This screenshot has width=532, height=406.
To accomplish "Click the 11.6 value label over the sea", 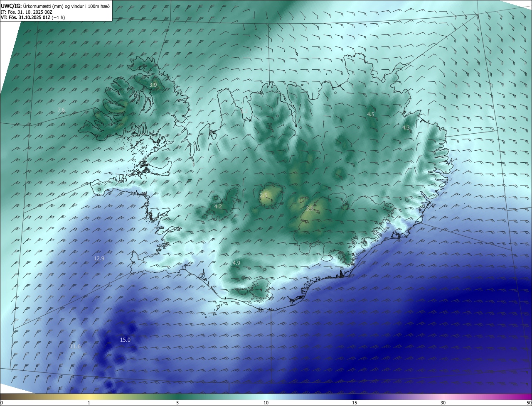I will click(x=75, y=346).
